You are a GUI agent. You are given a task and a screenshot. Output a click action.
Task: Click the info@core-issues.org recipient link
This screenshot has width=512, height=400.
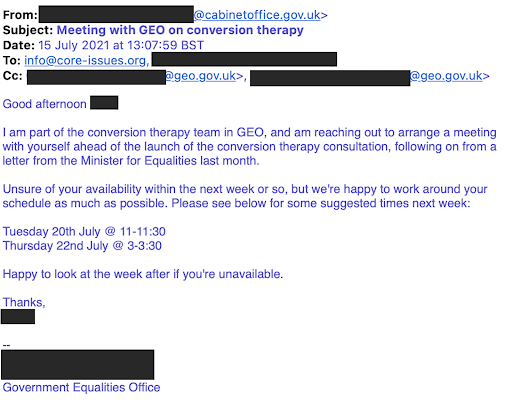85,60
